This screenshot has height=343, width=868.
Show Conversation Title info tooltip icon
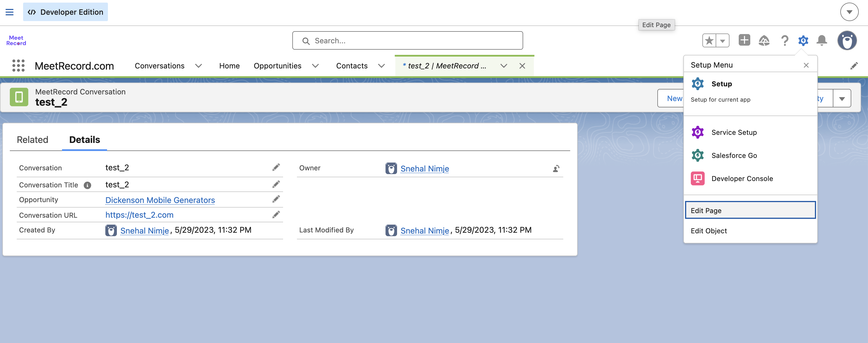click(x=87, y=185)
